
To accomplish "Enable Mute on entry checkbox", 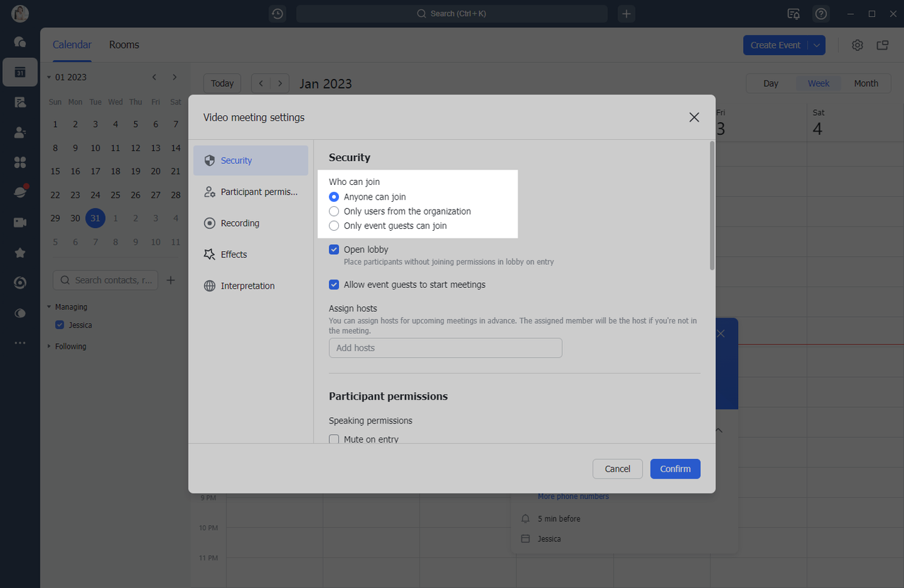I will pos(335,439).
